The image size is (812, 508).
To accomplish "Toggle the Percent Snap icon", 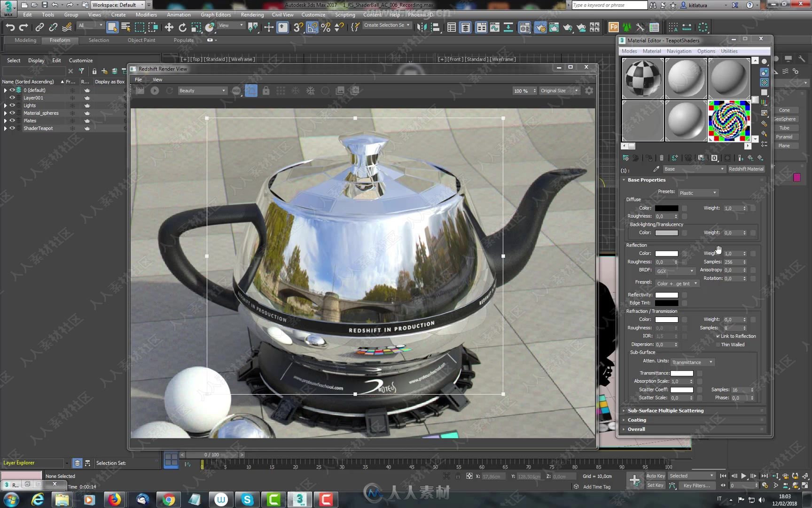I will (x=326, y=27).
